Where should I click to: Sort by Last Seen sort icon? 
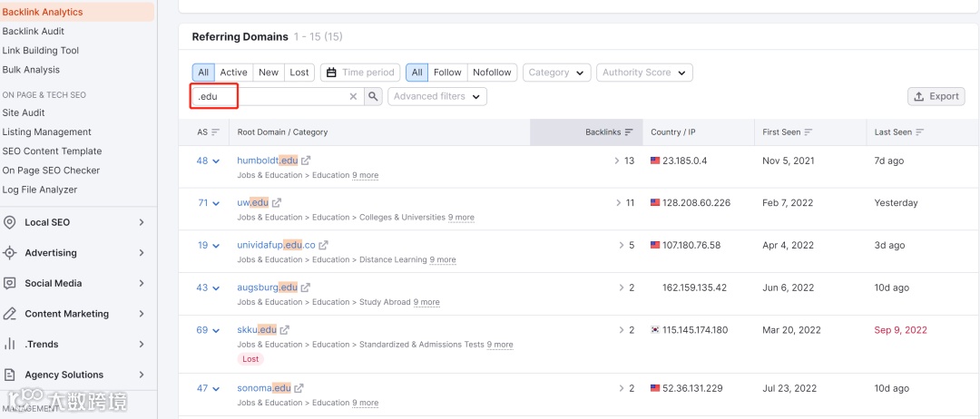(x=919, y=132)
